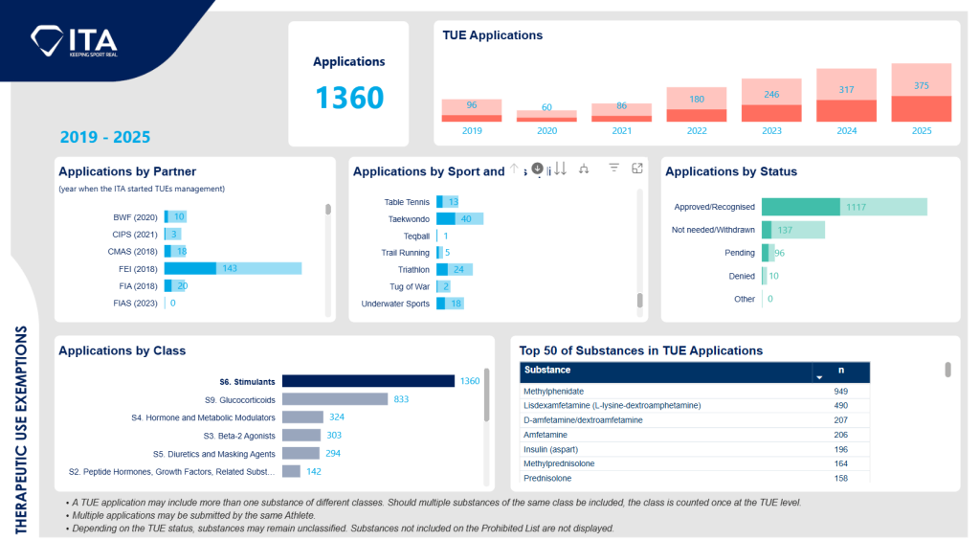
Task: Open filters icon on sport chart
Action: pos(614,169)
